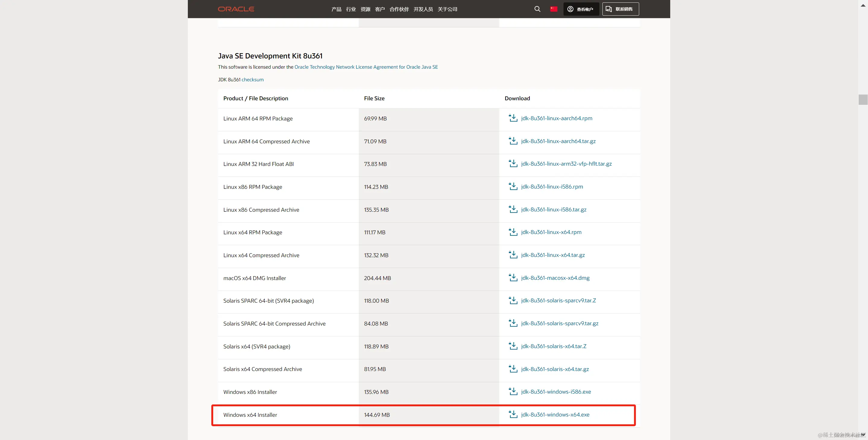Click download icon for windows-x64.exe
The width and height of the screenshot is (868, 440).
click(x=513, y=414)
